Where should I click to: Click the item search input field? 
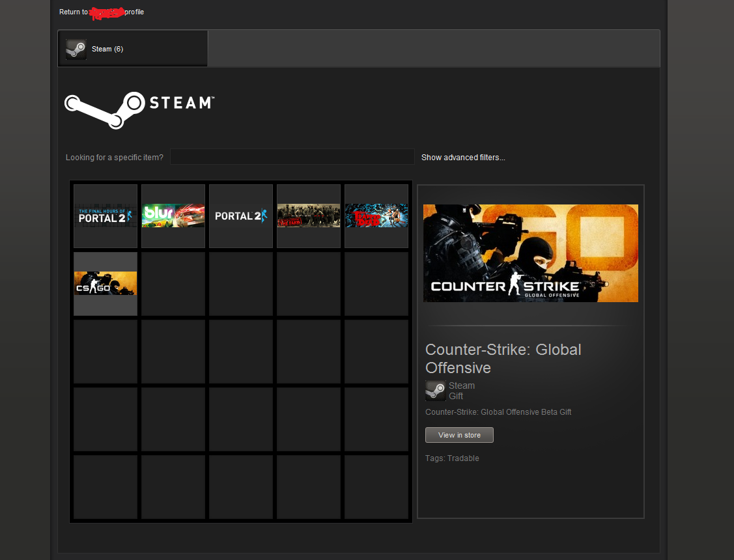coord(292,157)
